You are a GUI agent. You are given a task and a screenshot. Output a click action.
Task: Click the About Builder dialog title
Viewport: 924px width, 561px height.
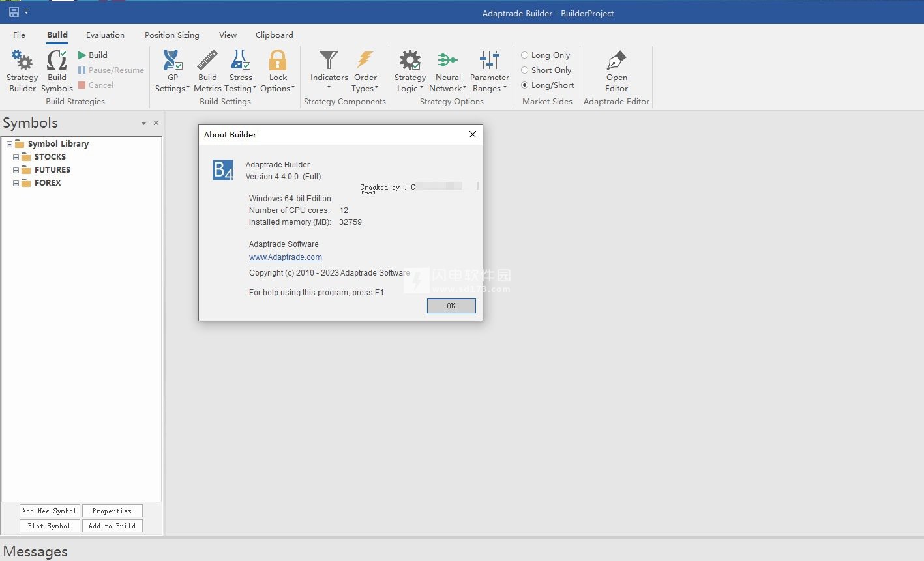click(x=230, y=134)
